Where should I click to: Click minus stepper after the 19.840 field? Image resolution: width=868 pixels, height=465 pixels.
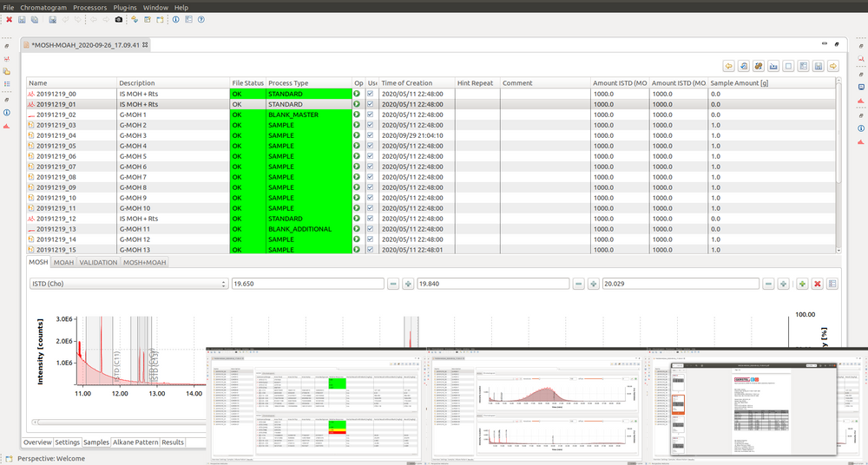click(x=578, y=284)
